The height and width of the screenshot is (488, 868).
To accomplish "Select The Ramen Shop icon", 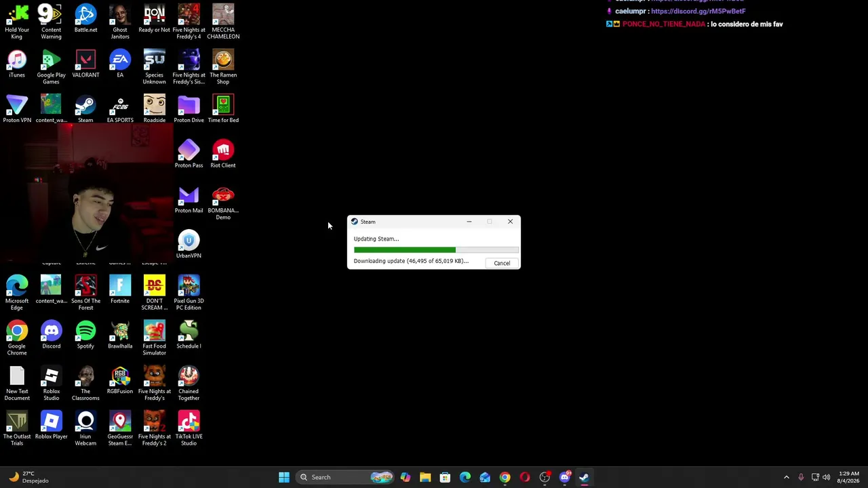I will (x=223, y=66).
